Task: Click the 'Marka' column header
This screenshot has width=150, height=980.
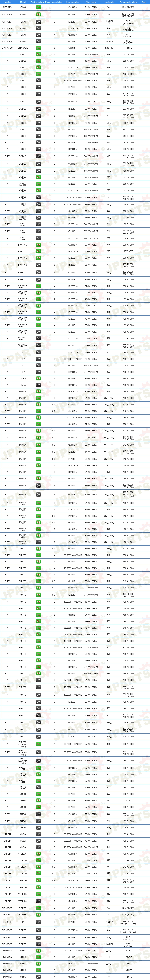Action: [x=7, y=2]
